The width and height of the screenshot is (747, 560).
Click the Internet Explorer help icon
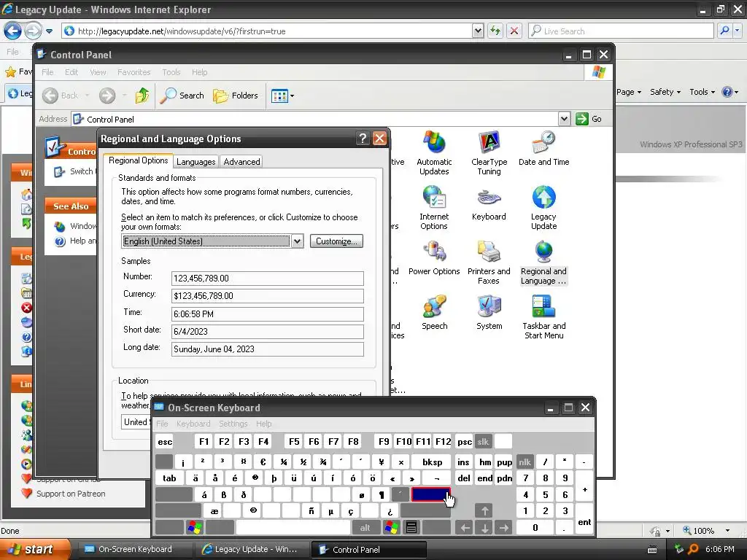[727, 92]
